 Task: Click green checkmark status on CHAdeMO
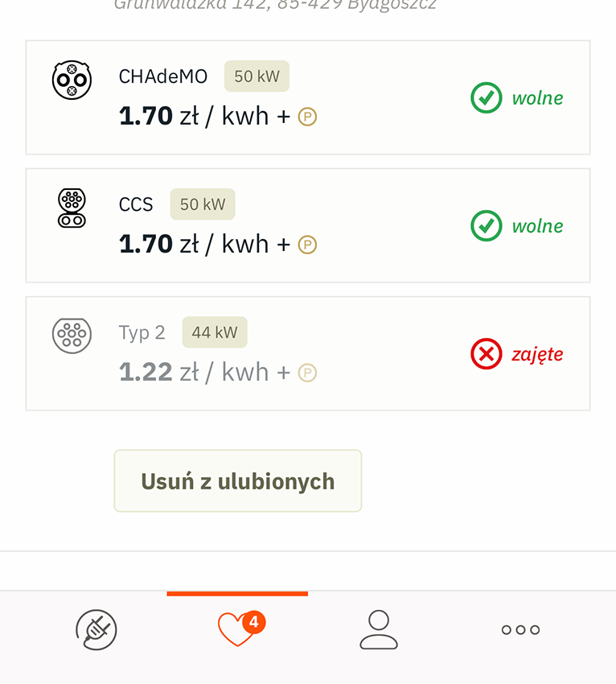click(486, 97)
